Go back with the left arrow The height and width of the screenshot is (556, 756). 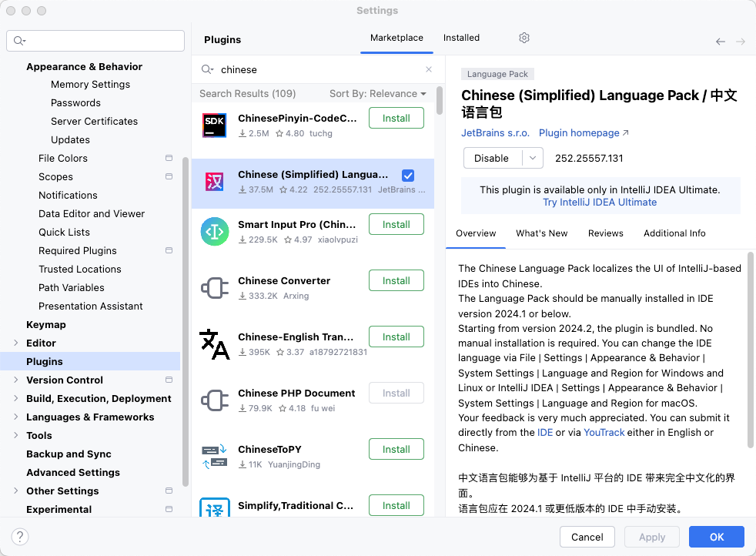[721, 42]
